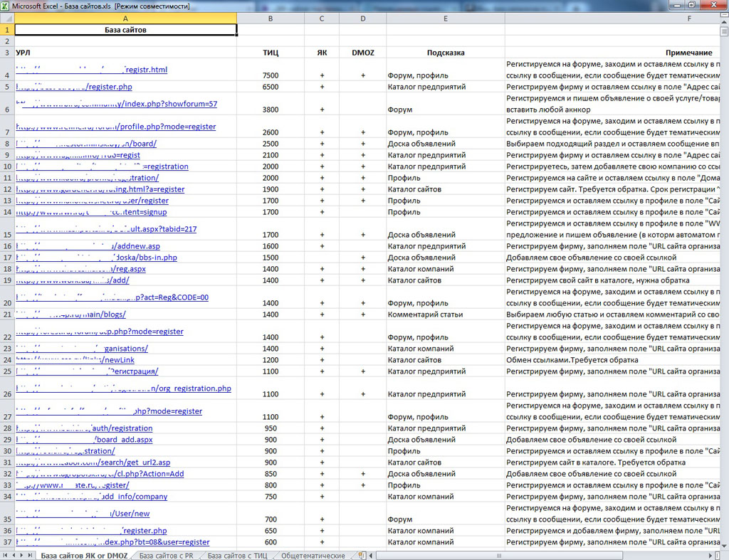Screen dimensions: 729x560
Task: Open the 'profile.php?mode=register' link in row 7
Action: (116, 127)
